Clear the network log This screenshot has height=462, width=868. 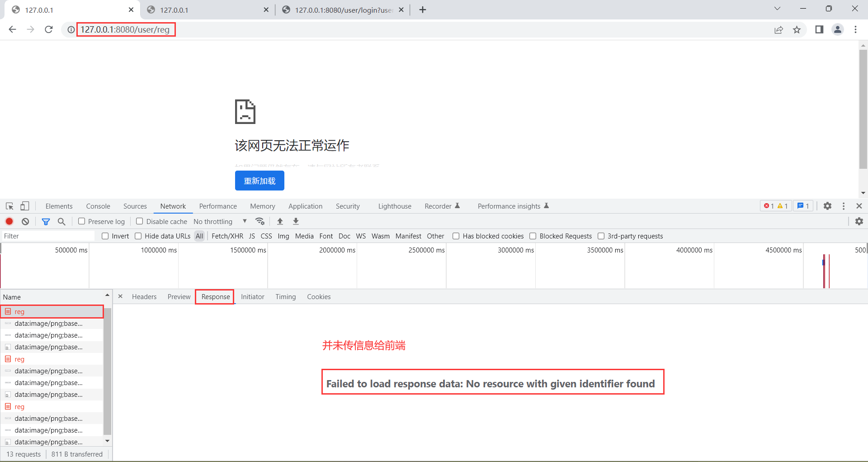tap(25, 221)
